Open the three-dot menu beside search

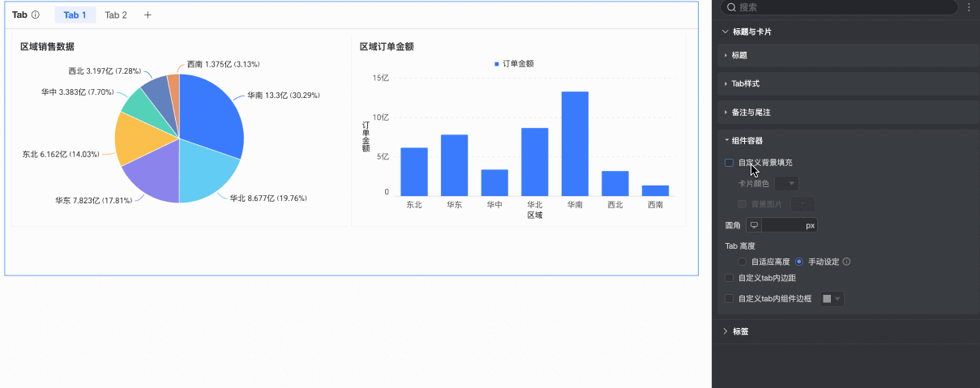[x=969, y=7]
